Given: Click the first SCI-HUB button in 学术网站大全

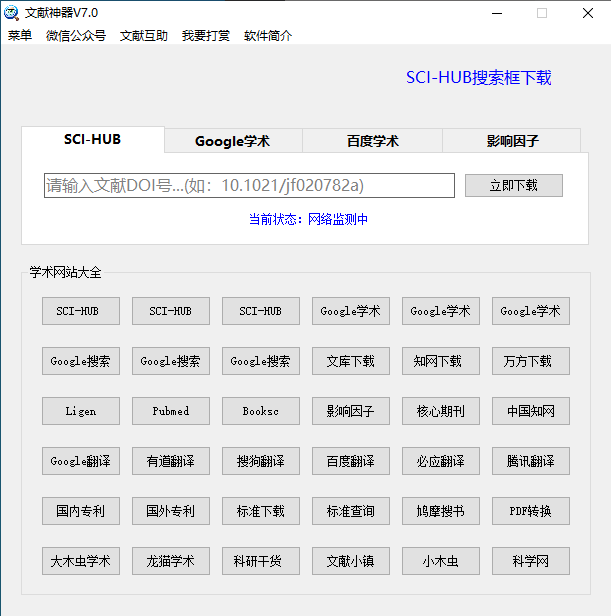Looking at the screenshot, I should tap(81, 311).
